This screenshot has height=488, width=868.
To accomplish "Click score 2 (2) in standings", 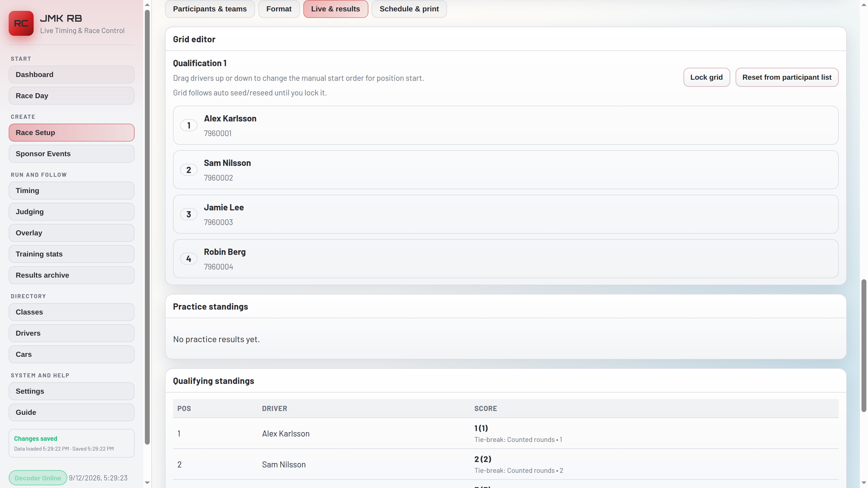I will coord(483,459).
